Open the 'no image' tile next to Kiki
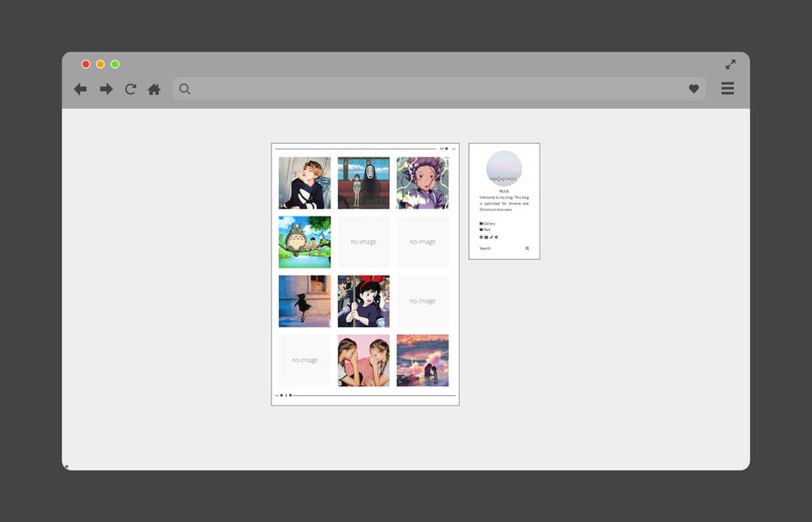812x522 pixels. [423, 301]
